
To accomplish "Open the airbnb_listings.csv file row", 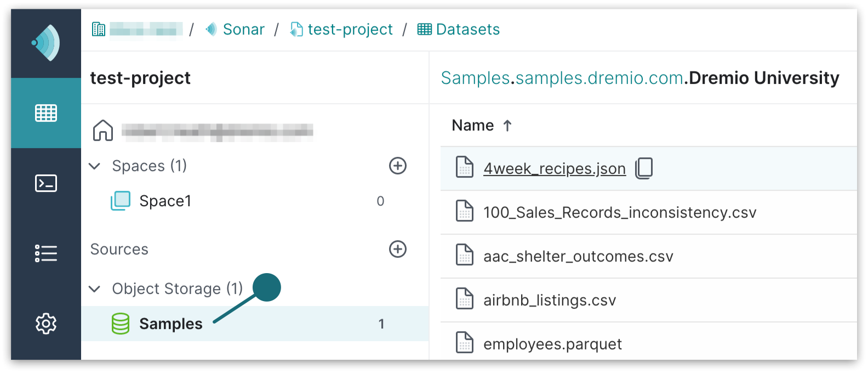I will 549,300.
